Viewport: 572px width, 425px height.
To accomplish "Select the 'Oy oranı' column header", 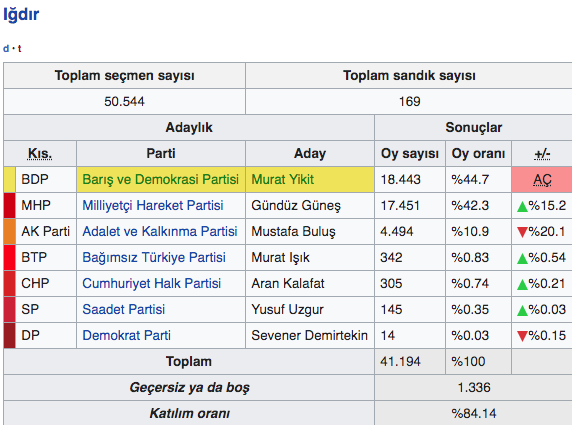I will coord(478,154).
